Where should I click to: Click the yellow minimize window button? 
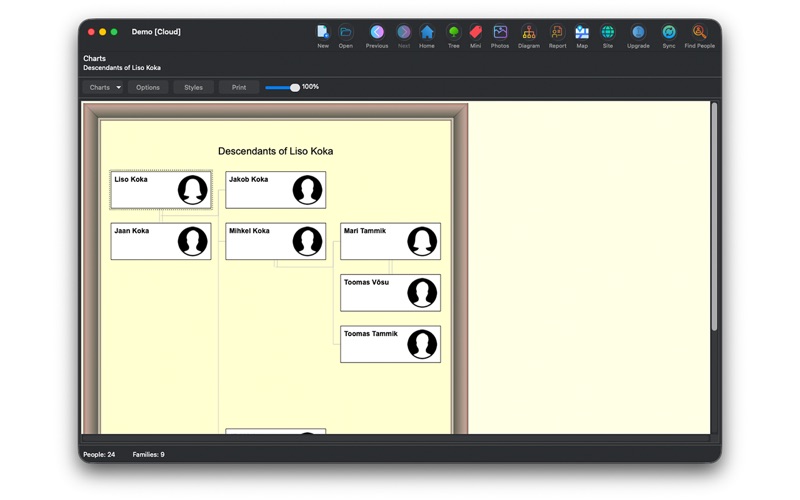103,32
